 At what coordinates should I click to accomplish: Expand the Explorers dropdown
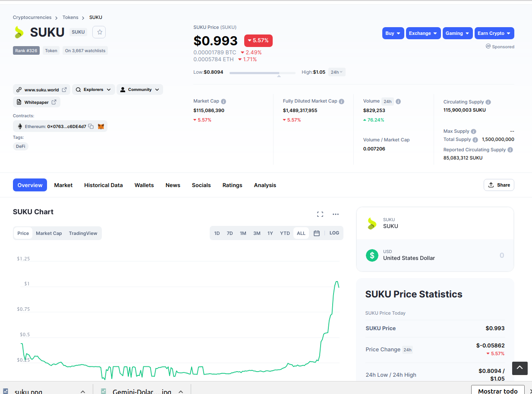coord(94,90)
